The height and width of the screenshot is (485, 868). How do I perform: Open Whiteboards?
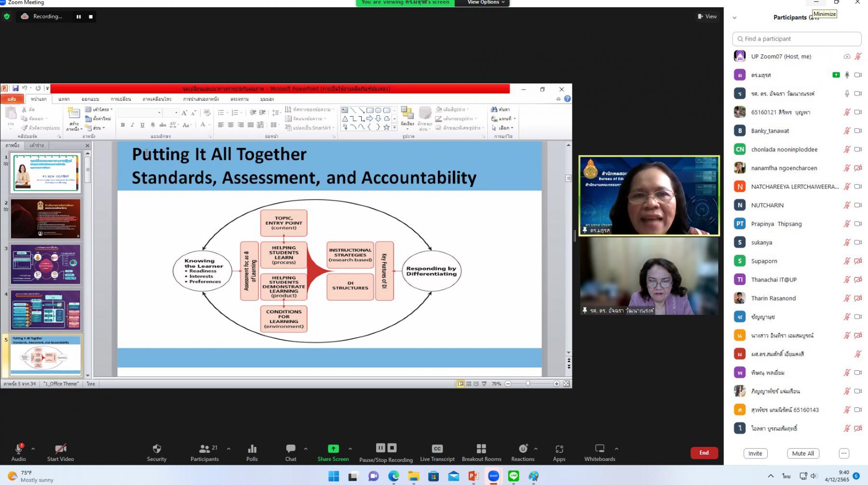[599, 449]
